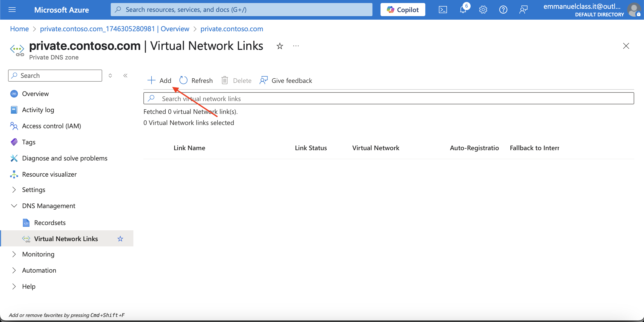
Task: Favorite Virtual Network Links with sidebar star
Action: (x=120, y=239)
